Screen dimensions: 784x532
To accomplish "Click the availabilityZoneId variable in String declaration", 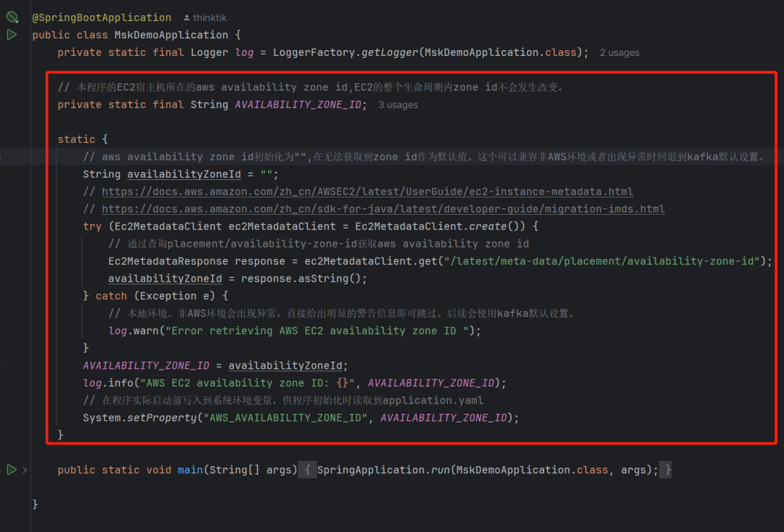I will pos(184,174).
